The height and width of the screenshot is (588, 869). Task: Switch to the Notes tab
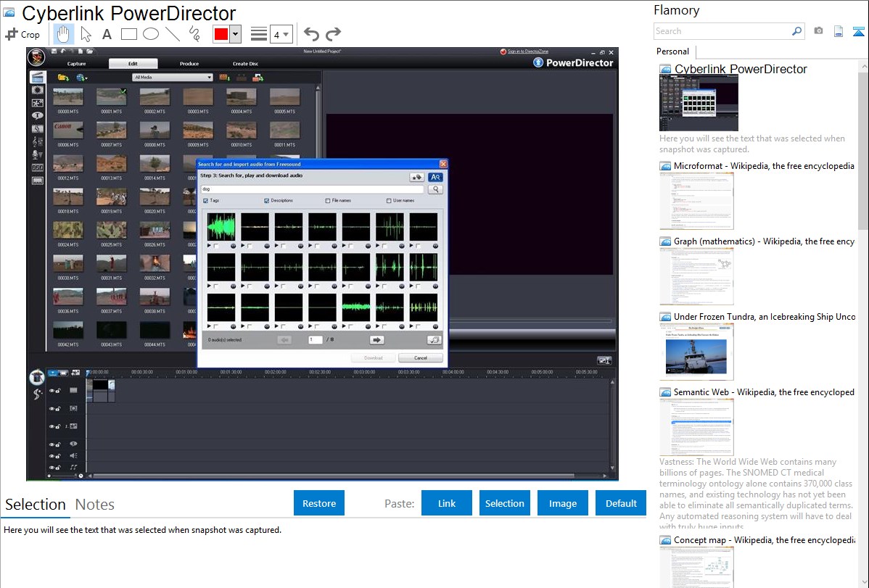click(94, 505)
